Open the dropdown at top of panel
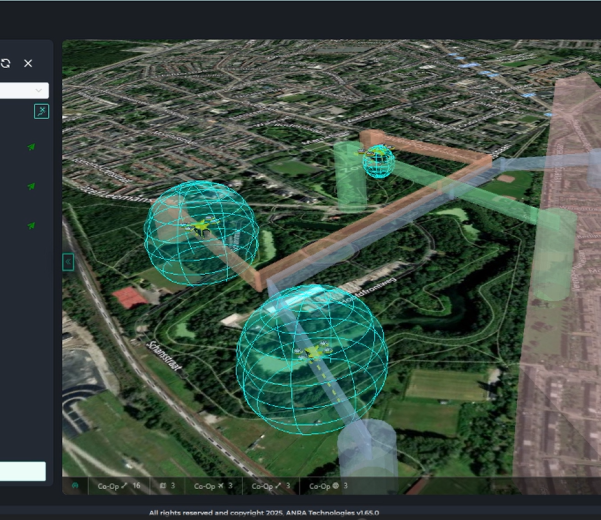The width and height of the screenshot is (601, 520). 22,90
